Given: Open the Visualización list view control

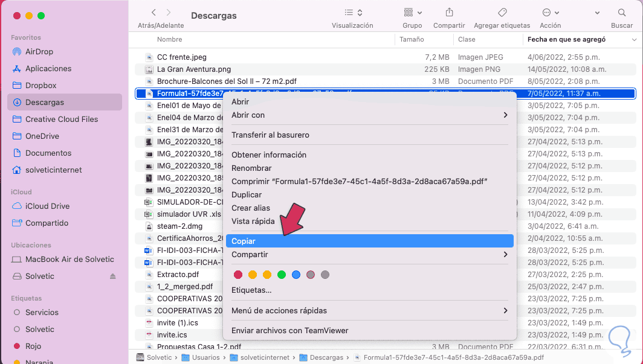Looking at the screenshot, I should tap(353, 13).
